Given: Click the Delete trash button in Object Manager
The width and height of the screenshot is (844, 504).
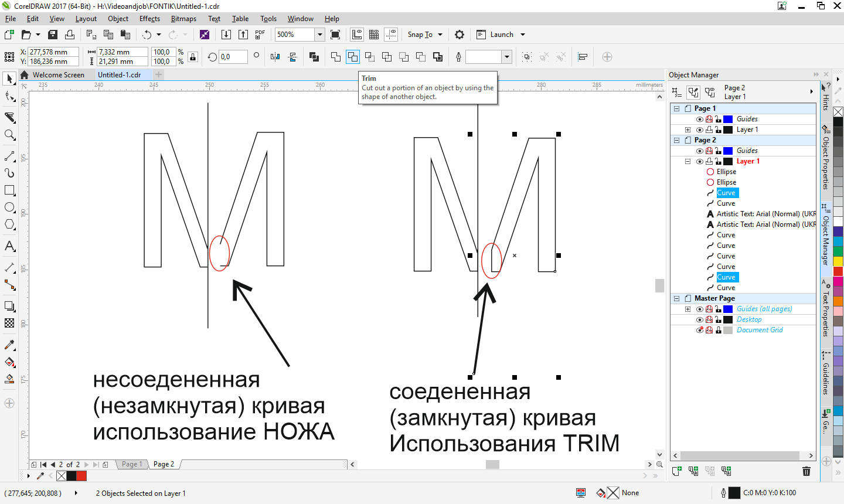Looking at the screenshot, I should (806, 471).
